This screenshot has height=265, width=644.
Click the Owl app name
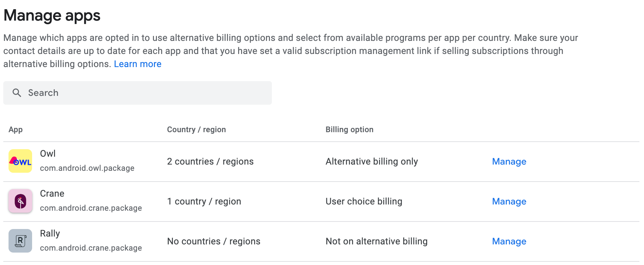click(x=47, y=153)
